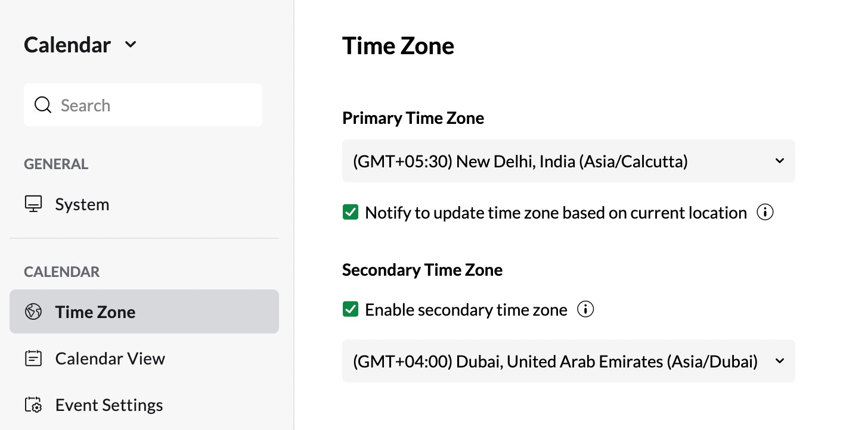
Task: Open the Secondary Time Zone Dubai dropdown
Action: 568,361
